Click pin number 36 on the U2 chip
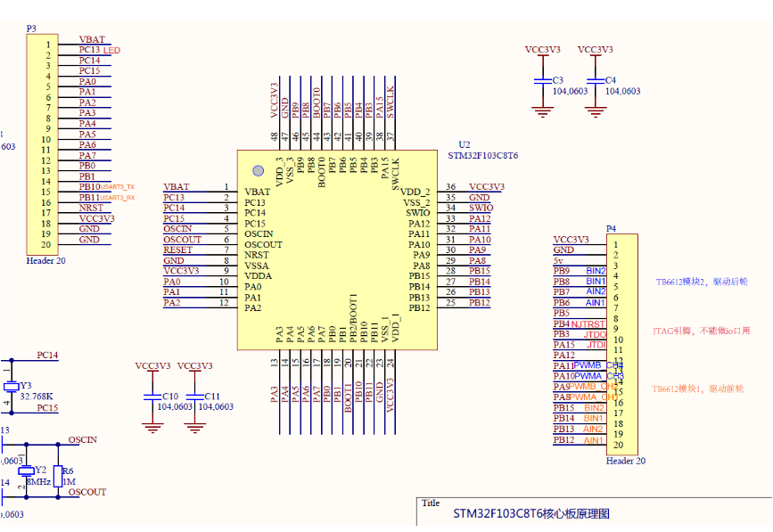 450,187
